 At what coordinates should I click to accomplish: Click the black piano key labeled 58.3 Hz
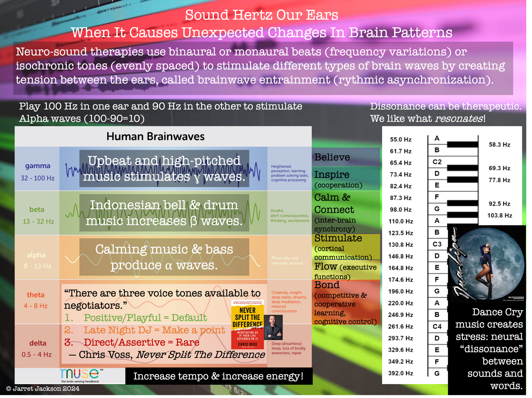click(x=462, y=144)
